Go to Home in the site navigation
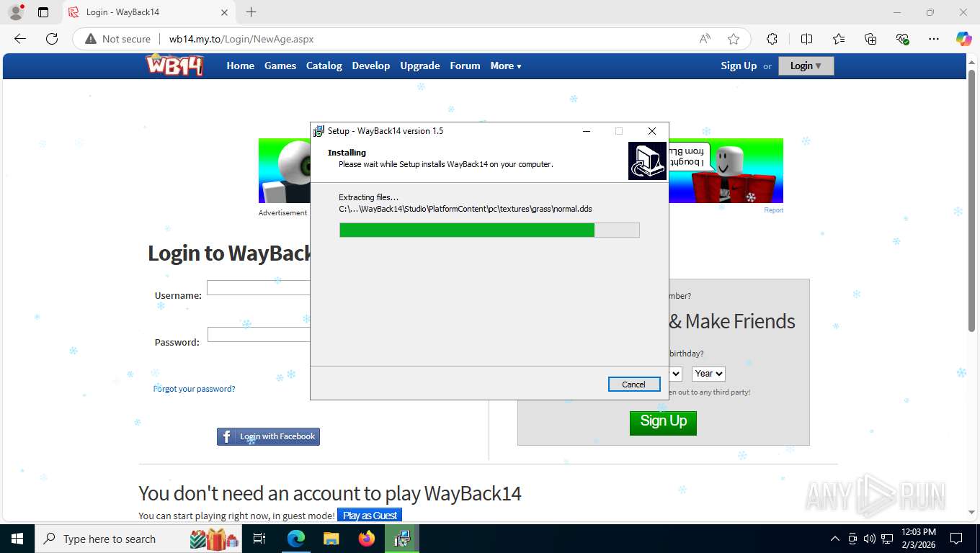 [x=241, y=66]
